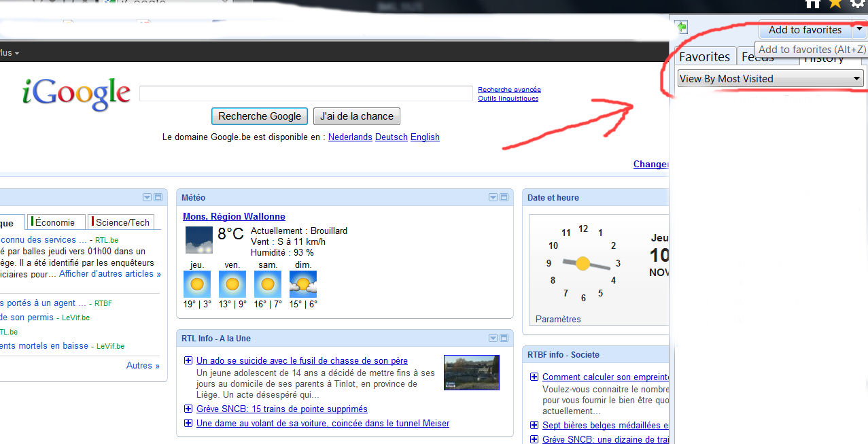Click the RTL Info story thumbnail image
Screen dimensions: 868x444
[x=472, y=373]
